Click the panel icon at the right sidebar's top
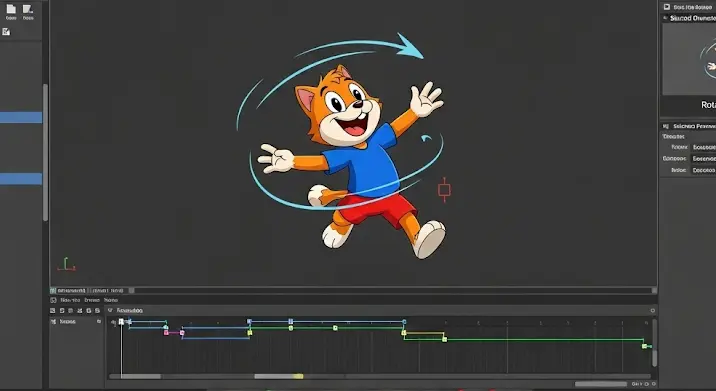Image resolution: width=716 pixels, height=391 pixels. (667, 7)
